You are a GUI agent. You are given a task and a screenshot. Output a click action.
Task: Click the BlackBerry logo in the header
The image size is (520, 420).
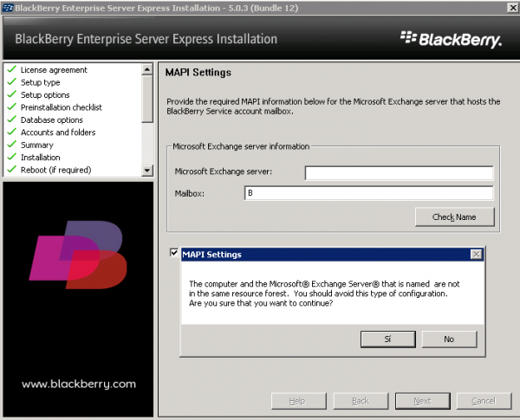(451, 40)
